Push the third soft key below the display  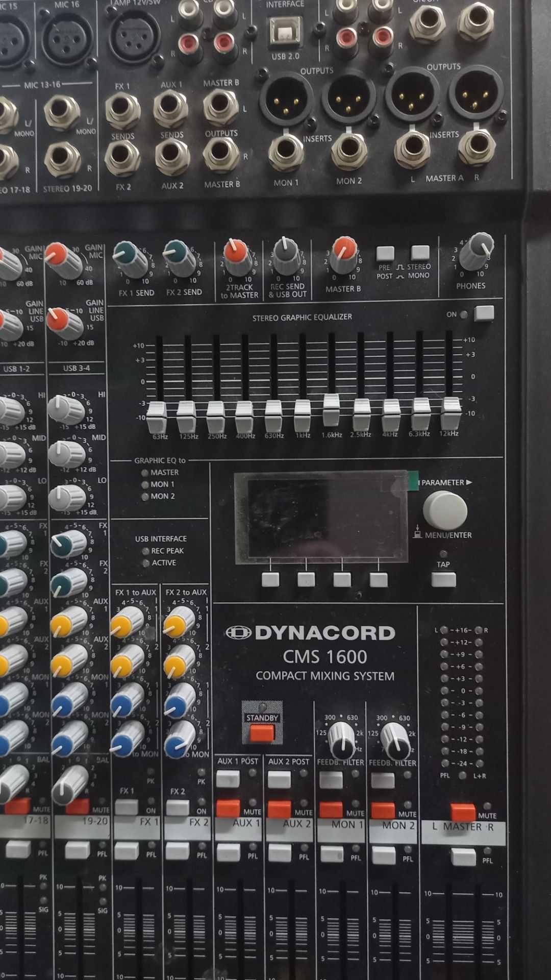point(342,580)
